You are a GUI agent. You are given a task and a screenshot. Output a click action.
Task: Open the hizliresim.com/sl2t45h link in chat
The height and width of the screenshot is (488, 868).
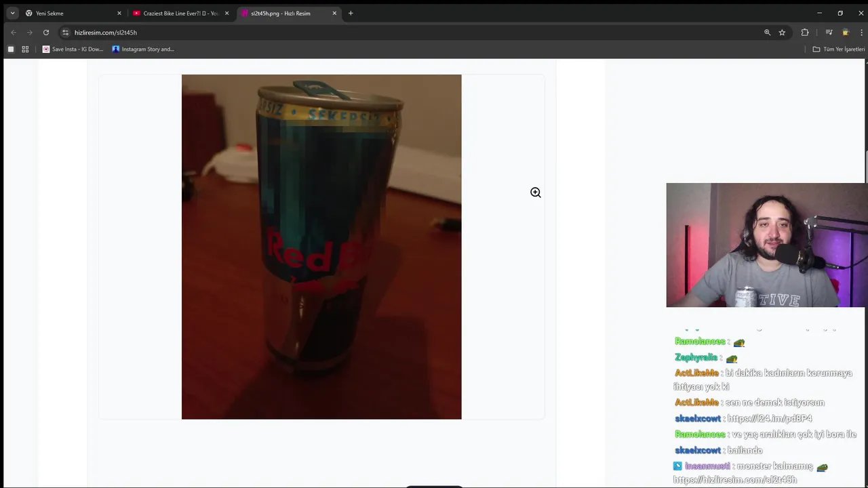(x=735, y=480)
